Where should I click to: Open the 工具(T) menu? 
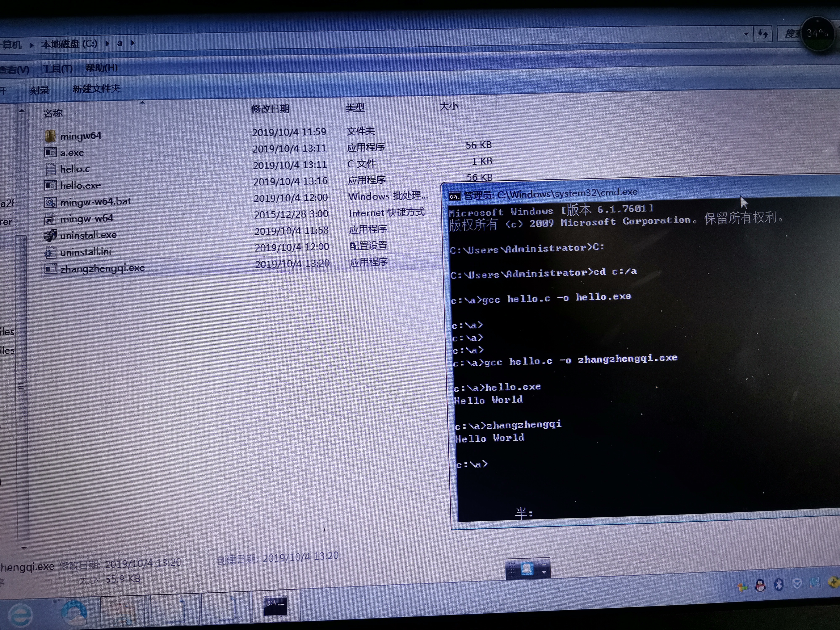tap(57, 69)
